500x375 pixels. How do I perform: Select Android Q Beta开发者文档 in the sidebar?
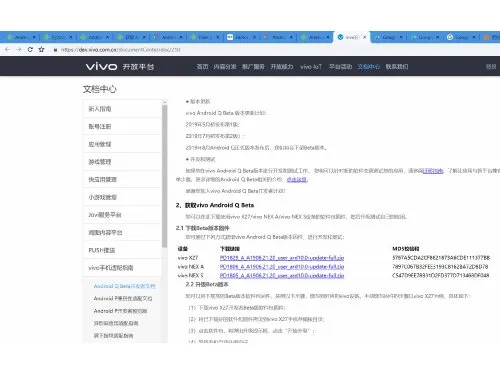[124, 286]
